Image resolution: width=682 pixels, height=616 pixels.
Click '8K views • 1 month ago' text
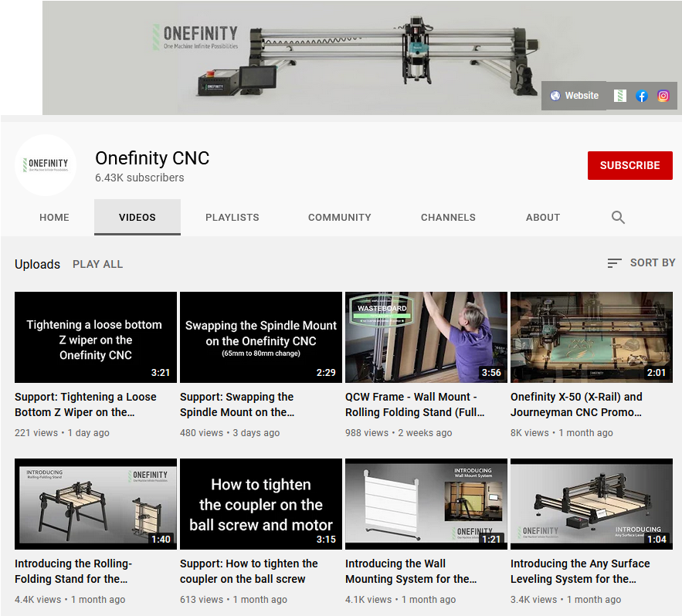click(562, 433)
